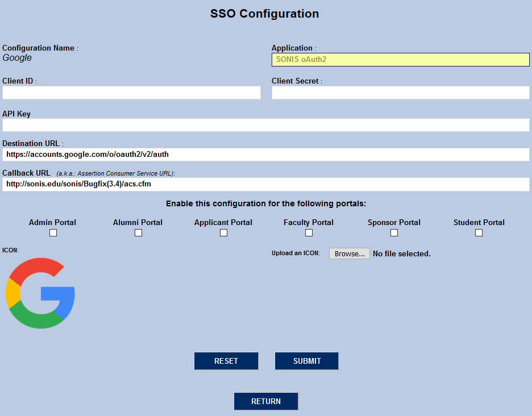Check the Sponsor Portal option
532x416 pixels.
393,232
